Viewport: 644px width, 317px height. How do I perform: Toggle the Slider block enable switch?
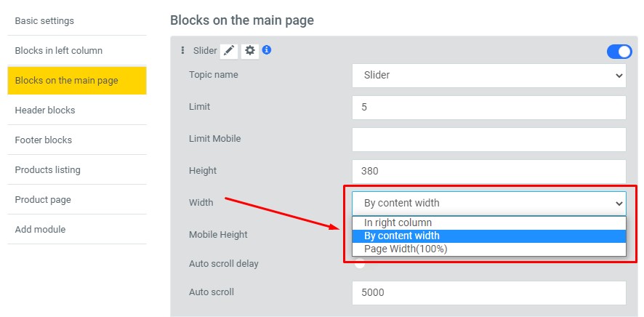click(x=619, y=52)
